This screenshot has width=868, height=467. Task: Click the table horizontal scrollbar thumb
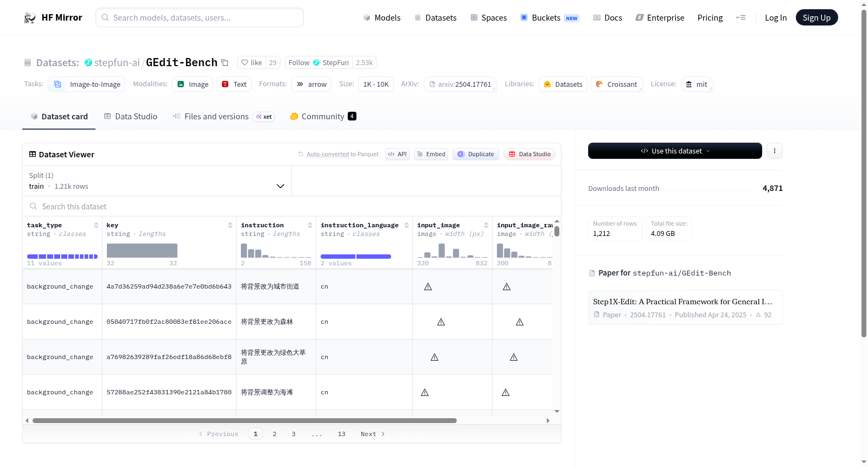click(245, 420)
